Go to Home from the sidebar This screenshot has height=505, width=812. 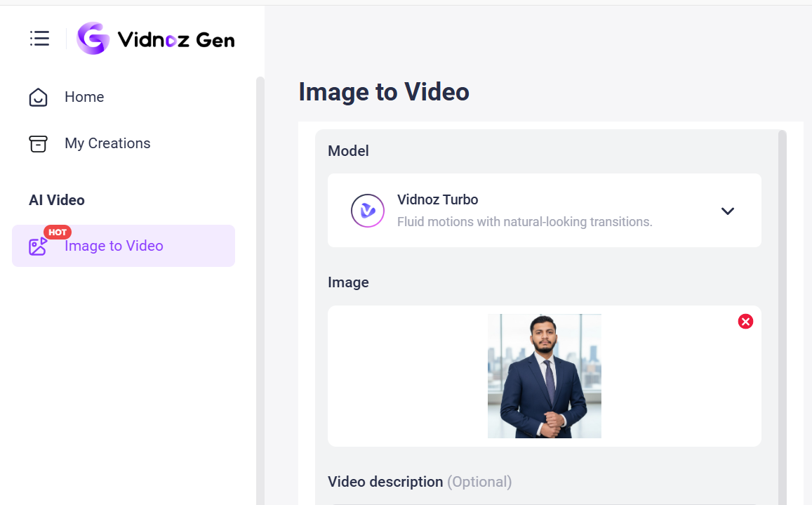click(84, 97)
